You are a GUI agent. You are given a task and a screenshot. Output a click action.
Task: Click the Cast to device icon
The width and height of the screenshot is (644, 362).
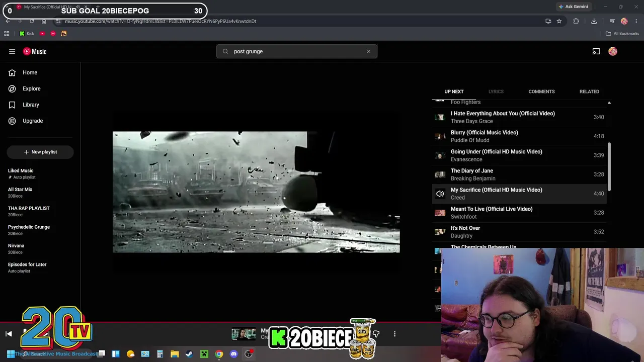(596, 51)
